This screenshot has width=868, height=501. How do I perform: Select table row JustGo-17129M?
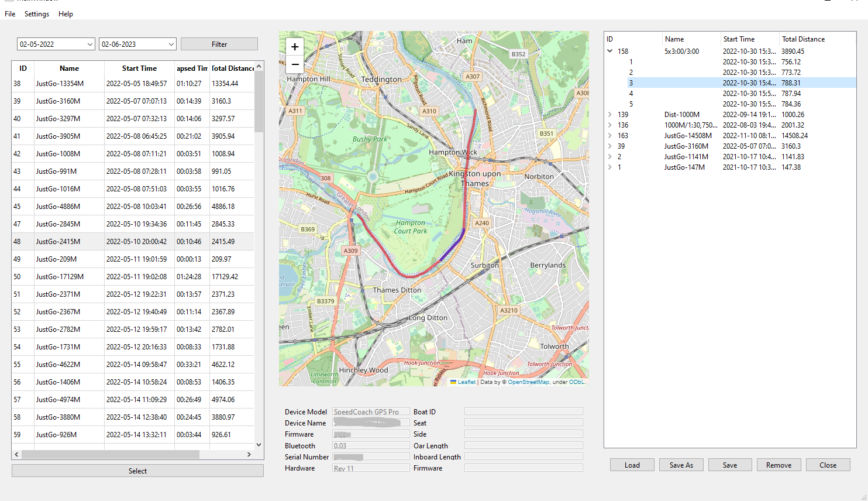pos(133,276)
